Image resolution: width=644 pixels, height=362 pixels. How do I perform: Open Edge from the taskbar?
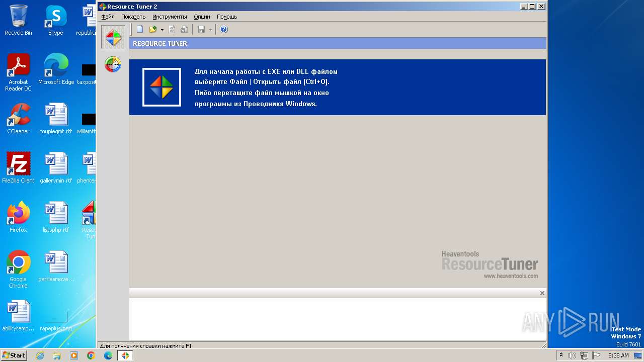click(108, 355)
